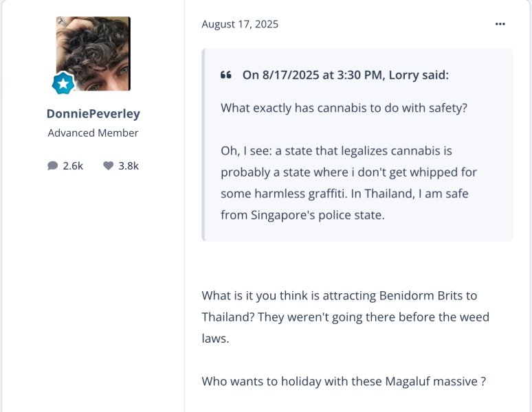Click the Advanced Member rank label
532x412 pixels.
(x=93, y=133)
